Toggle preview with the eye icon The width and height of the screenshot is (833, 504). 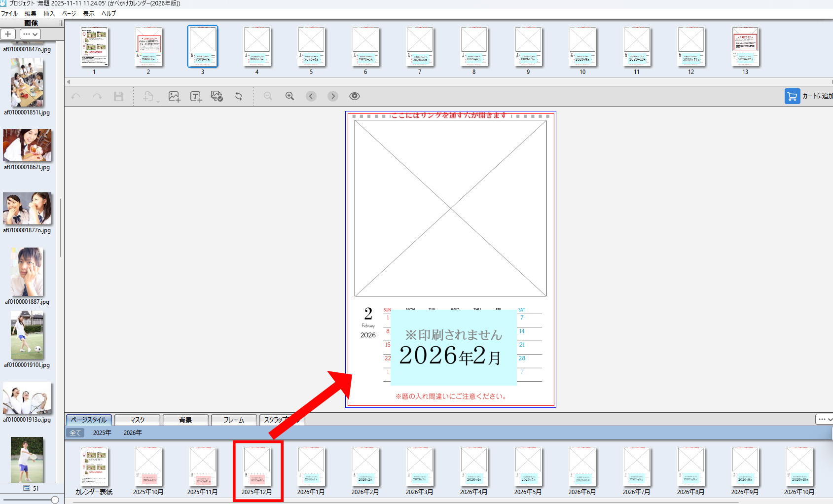(354, 96)
